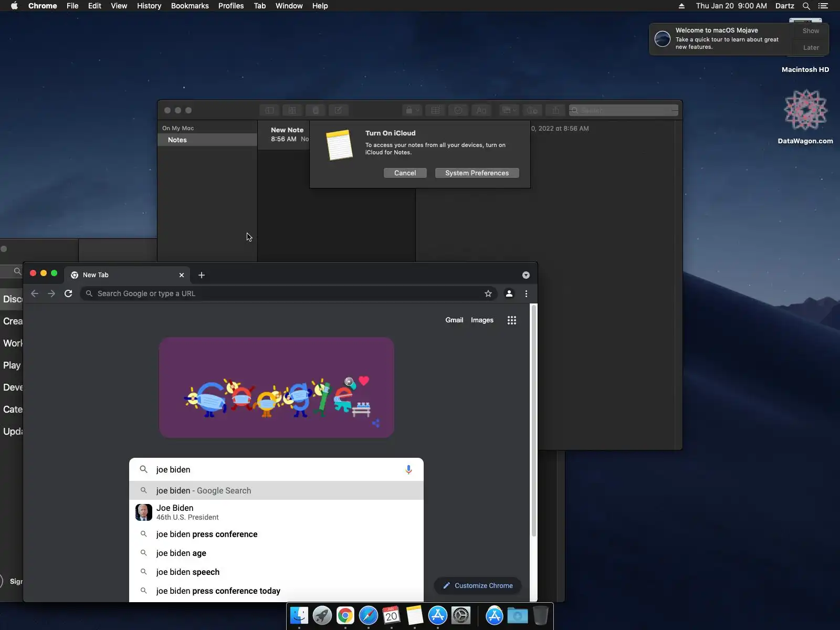Click Chrome's forward arrow button

(x=51, y=293)
